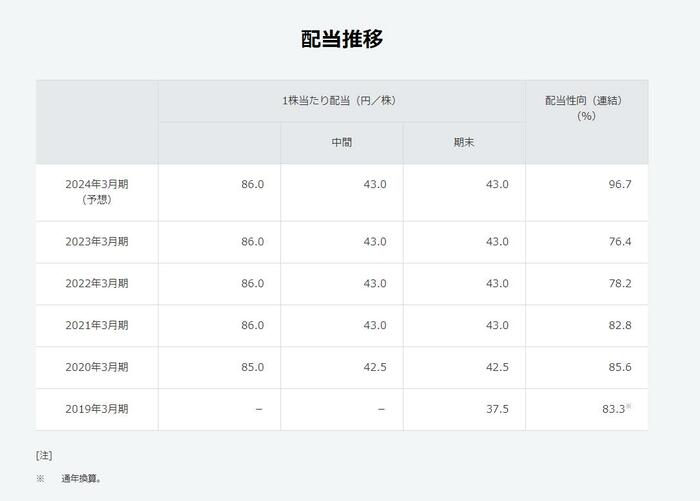Screen dimensions: 700x501
Task: Click the footnote marker beside 83.3
Action: [629, 406]
